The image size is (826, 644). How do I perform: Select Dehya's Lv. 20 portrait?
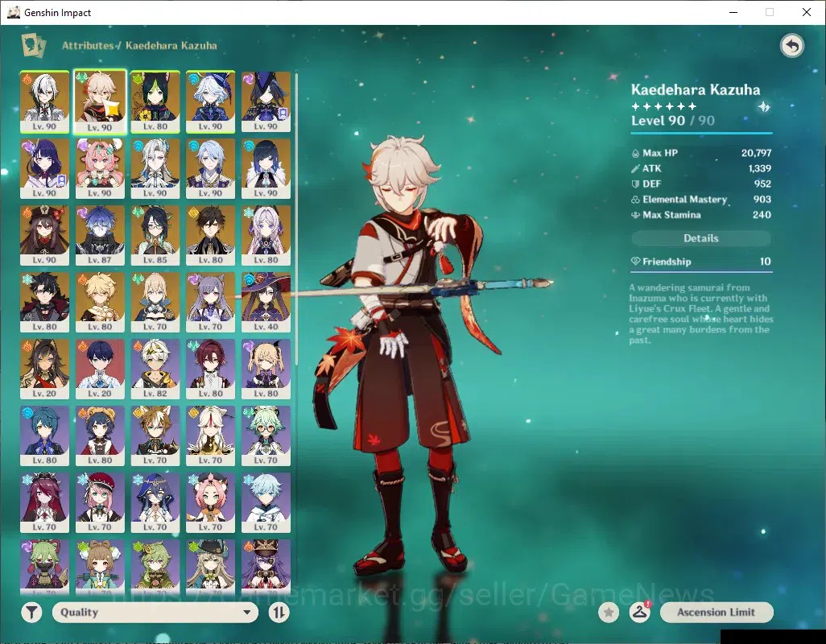pyautogui.click(x=45, y=369)
